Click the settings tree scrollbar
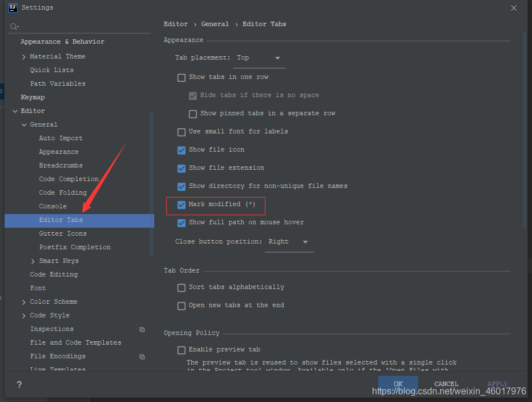This screenshot has width=532, height=402. [x=151, y=183]
